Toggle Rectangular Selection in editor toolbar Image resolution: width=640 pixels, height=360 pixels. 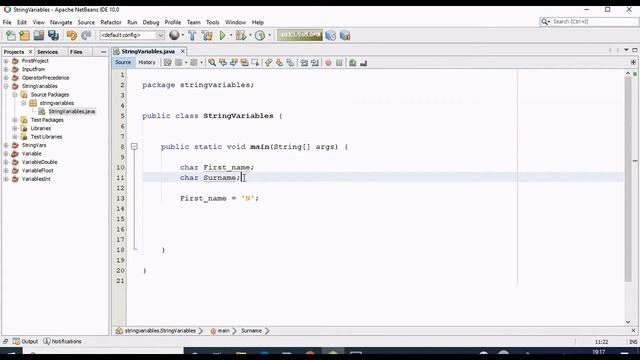click(256, 62)
